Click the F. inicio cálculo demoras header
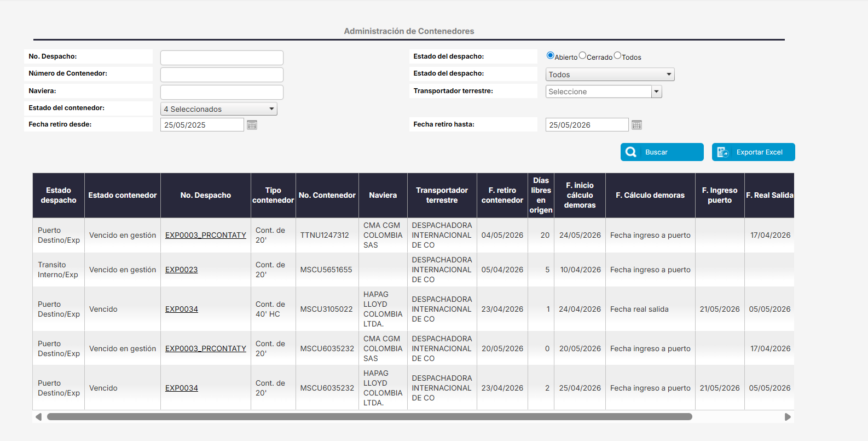The image size is (868, 441). [x=580, y=195]
